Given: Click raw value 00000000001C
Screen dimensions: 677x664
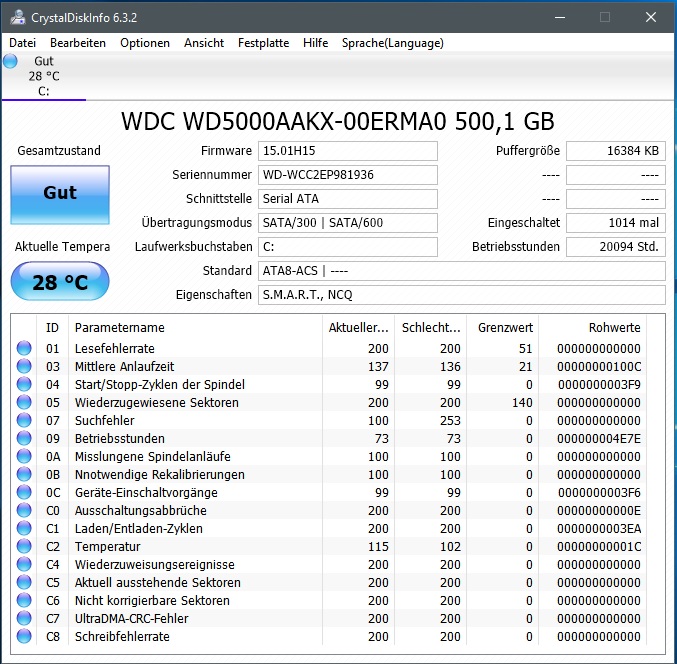Looking at the screenshot, I should tap(599, 547).
